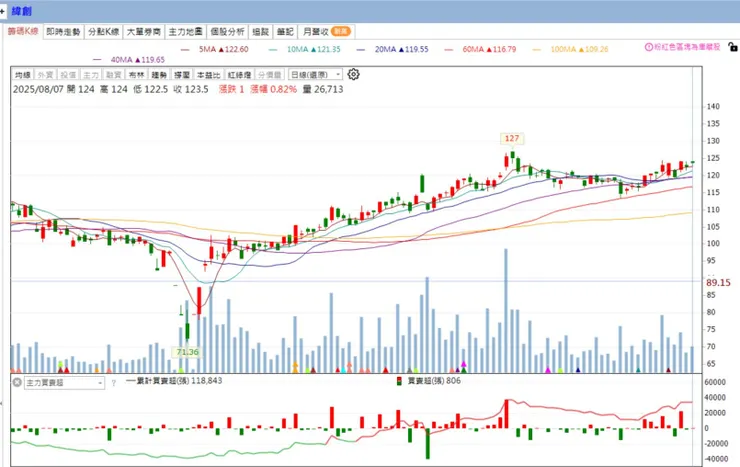Screen dimensions: 740x467
Task: Switch to the 筆記 tab
Action: coord(285,32)
